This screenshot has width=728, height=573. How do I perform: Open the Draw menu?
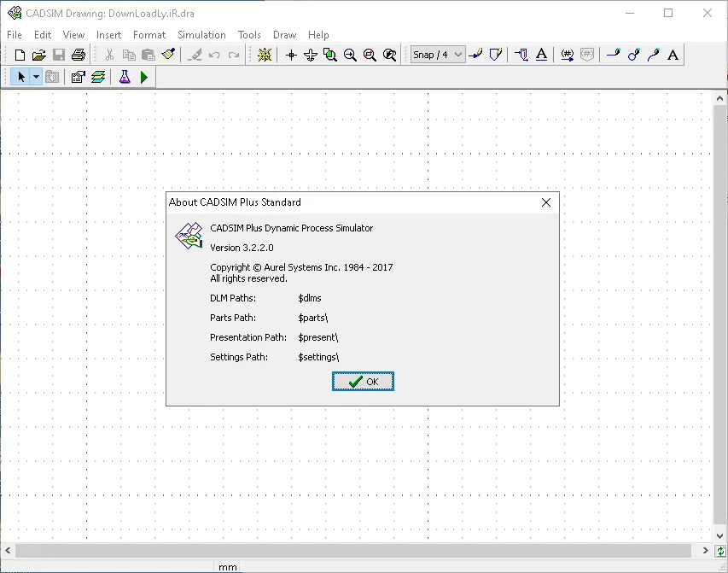click(284, 35)
